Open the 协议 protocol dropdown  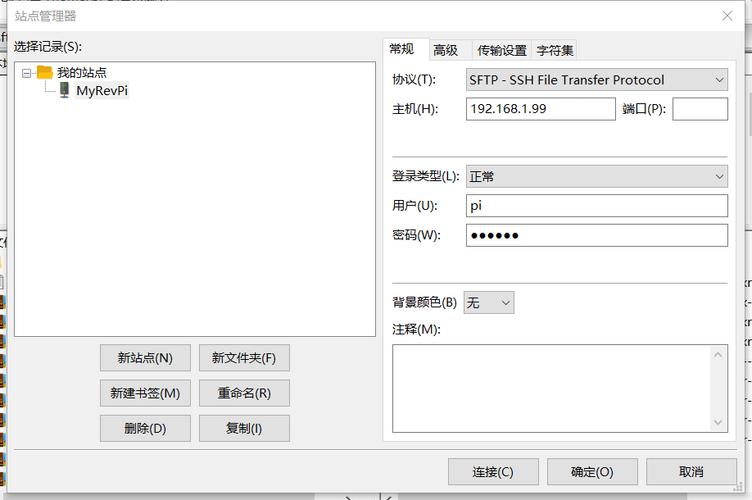click(597, 80)
